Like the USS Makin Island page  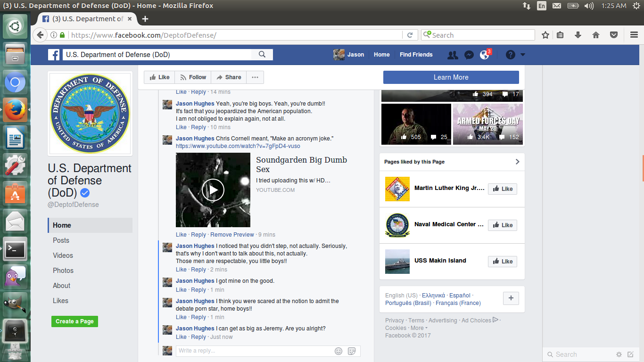(503, 262)
